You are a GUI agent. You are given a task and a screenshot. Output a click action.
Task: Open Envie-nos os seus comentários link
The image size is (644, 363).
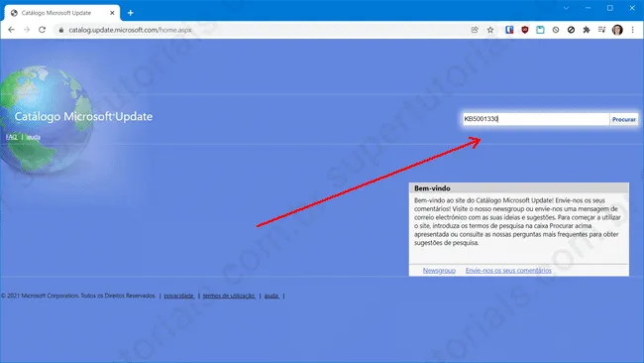click(508, 270)
